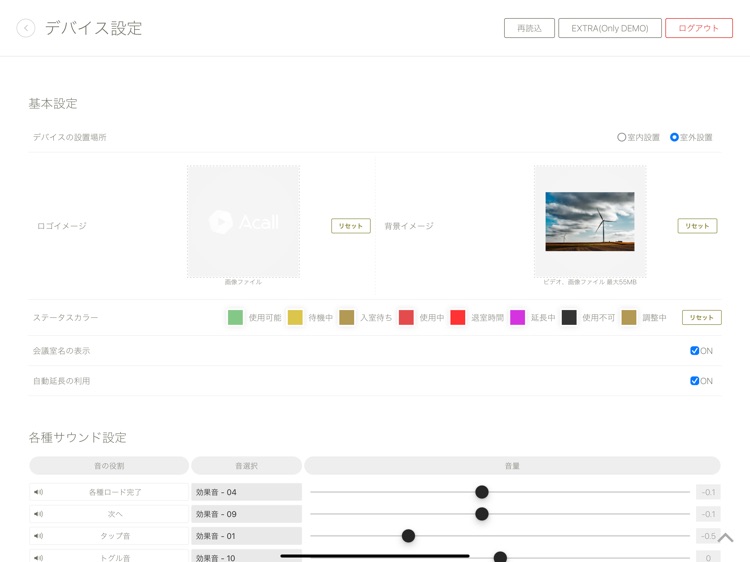Open sound selector 効果音 - 01
The width and height of the screenshot is (750, 562).
246,536
